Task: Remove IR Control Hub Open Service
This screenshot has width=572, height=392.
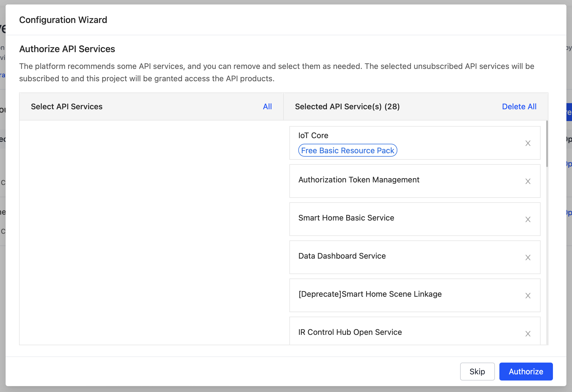Action: point(528,334)
